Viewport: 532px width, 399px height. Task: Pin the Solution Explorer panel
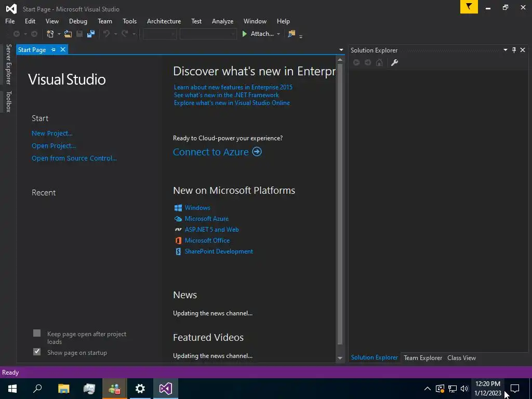514,50
